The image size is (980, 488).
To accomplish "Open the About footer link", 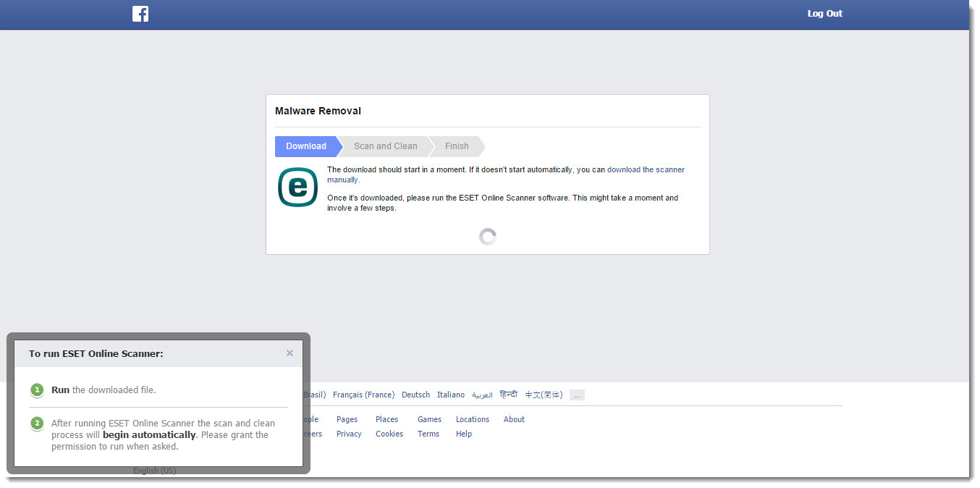I will [514, 420].
